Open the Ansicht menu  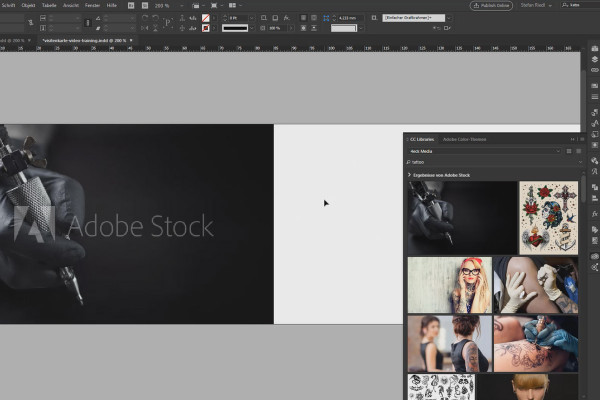tap(70, 5)
